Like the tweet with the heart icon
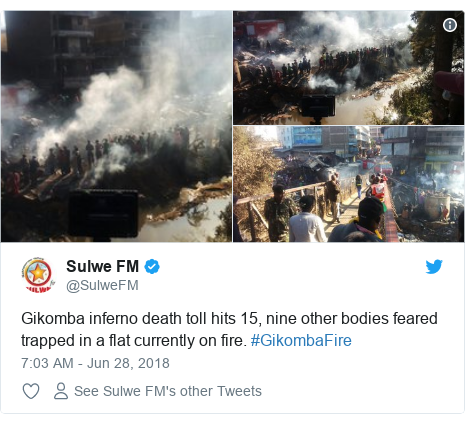Screen dimensions: 465x424 tap(31, 391)
